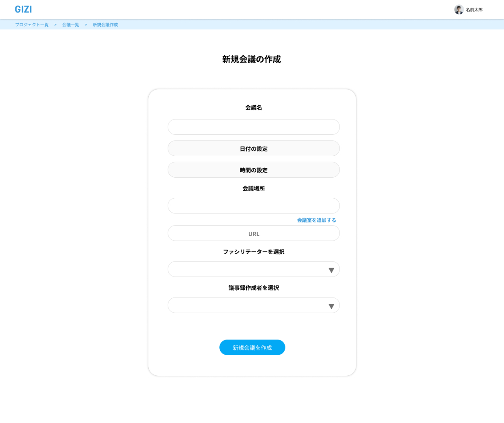
Task: Go to 会議一覧 in the breadcrumb
Action: 71,25
